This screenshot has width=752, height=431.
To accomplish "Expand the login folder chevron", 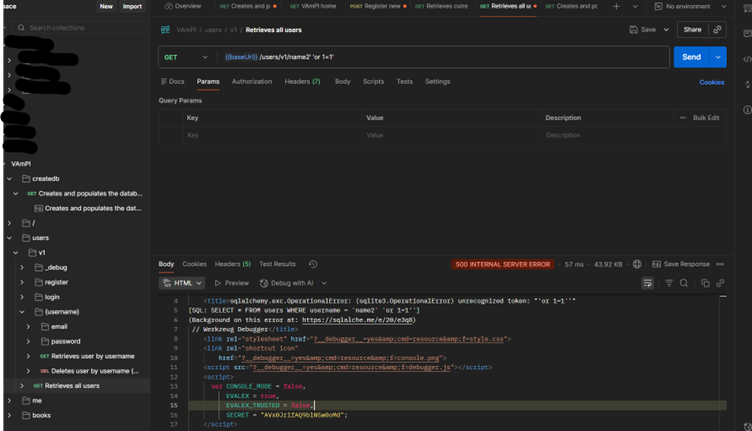I will [22, 297].
